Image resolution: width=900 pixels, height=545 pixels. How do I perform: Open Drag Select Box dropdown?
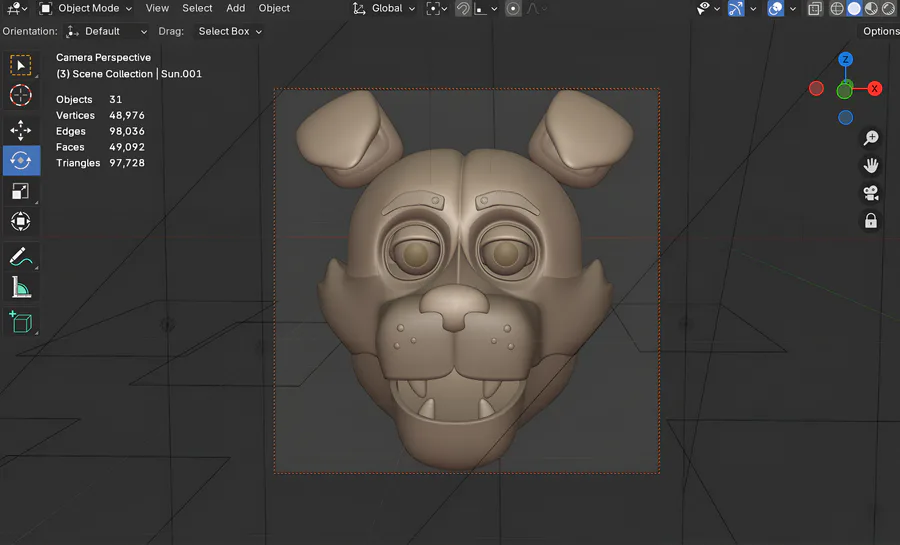point(230,32)
